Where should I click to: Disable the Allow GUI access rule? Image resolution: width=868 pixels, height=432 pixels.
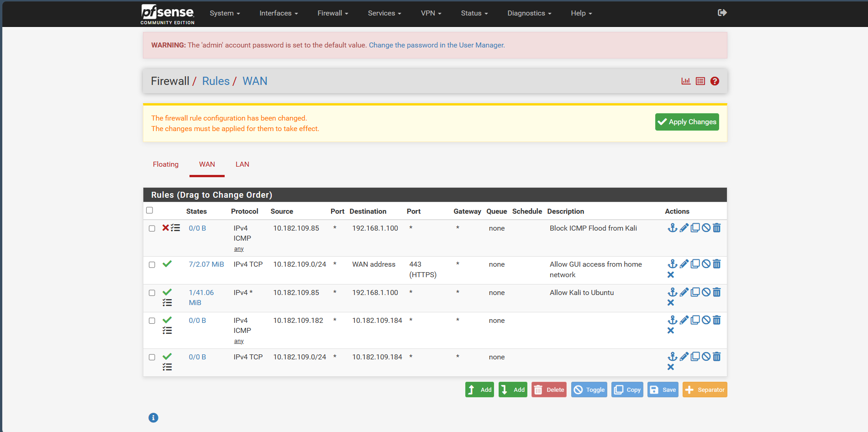[x=706, y=264]
